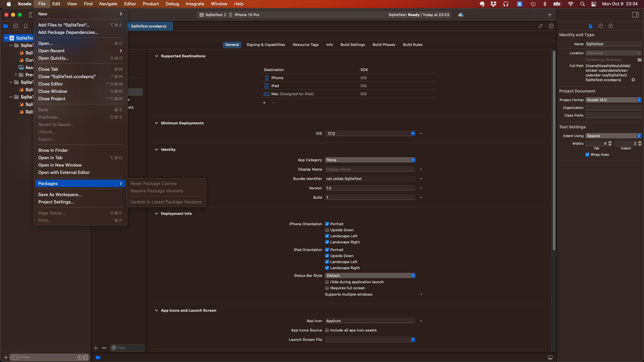
Task: Check Include all app icon assets
Action: point(327,330)
